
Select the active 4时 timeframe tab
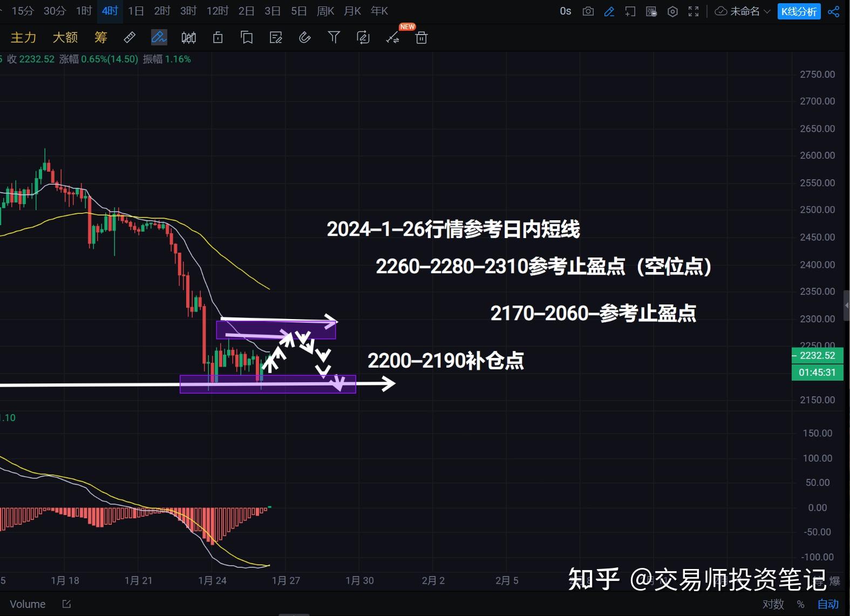click(x=110, y=11)
